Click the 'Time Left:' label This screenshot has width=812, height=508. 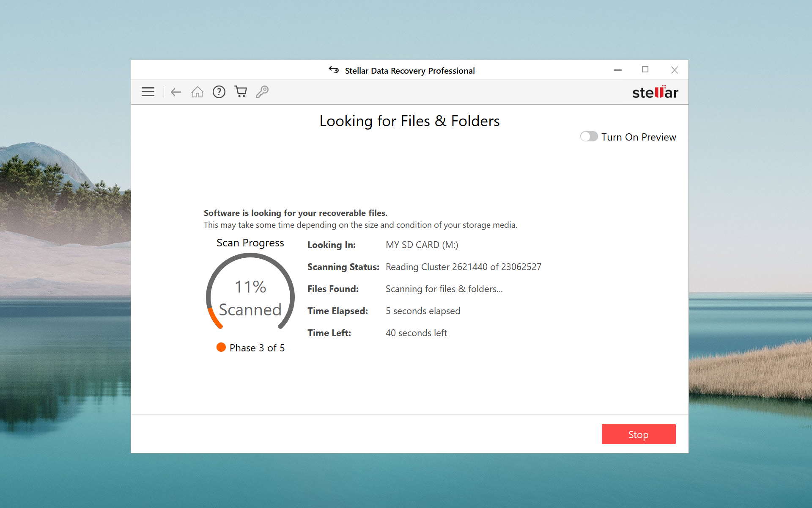point(329,333)
